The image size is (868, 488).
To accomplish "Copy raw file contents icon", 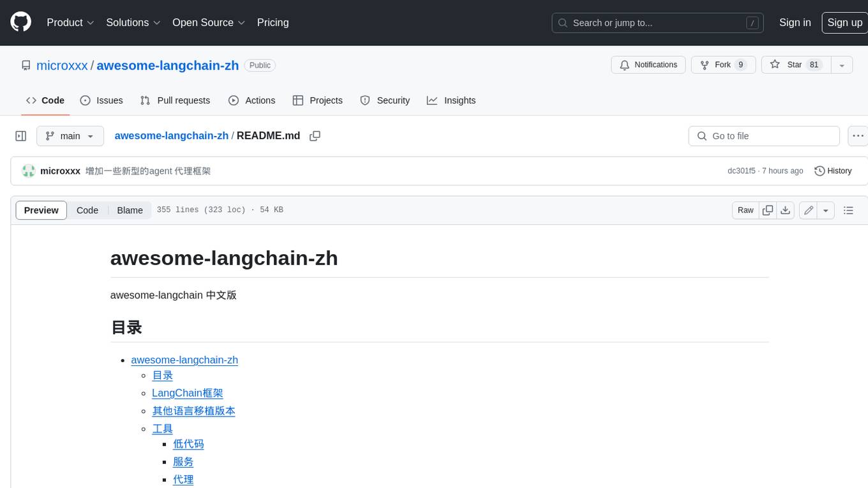I will [x=768, y=210].
